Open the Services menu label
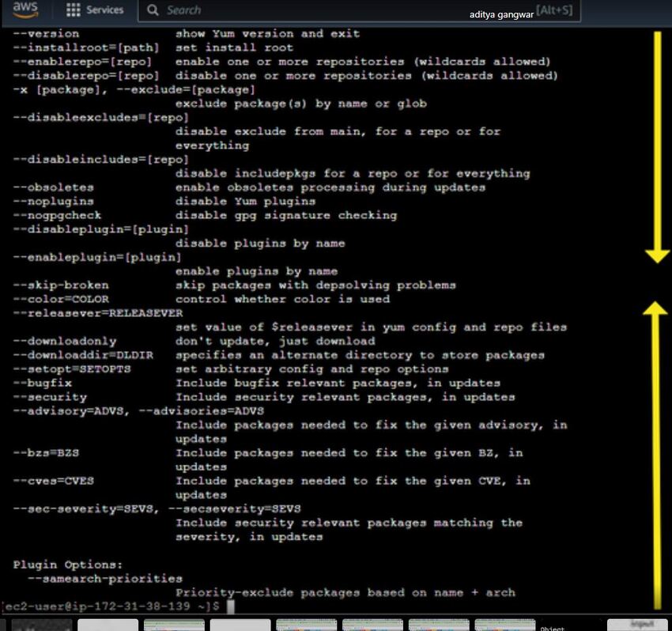This screenshot has height=631, width=672. 104,9
